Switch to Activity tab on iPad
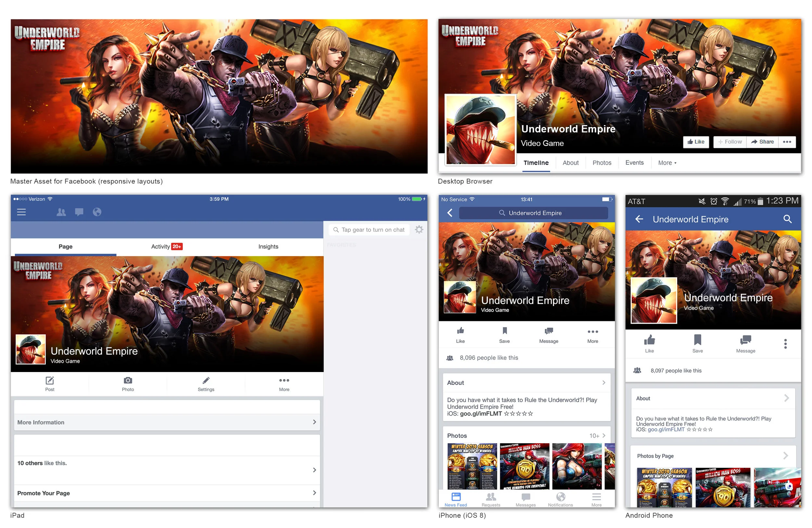This screenshot has height=528, width=812. 167,246
